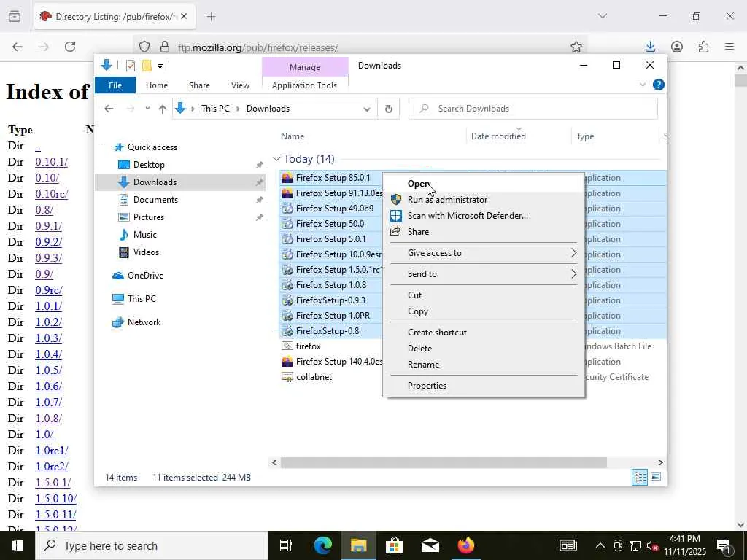Open the 0.10.1/ directory link
747x560 pixels.
click(x=52, y=162)
